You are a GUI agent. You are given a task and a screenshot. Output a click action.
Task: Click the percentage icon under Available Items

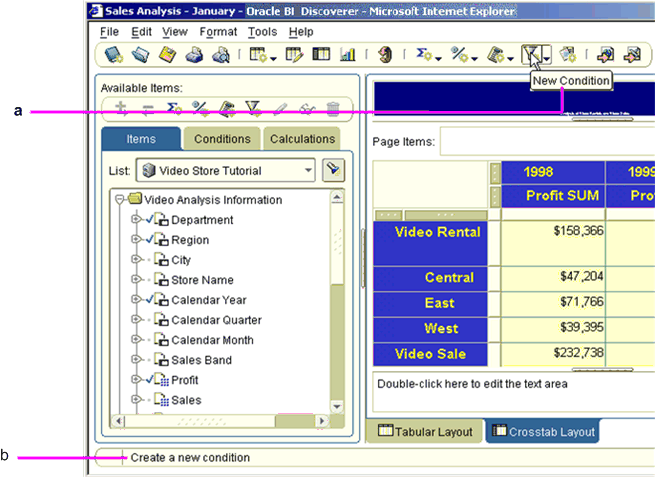click(200, 108)
